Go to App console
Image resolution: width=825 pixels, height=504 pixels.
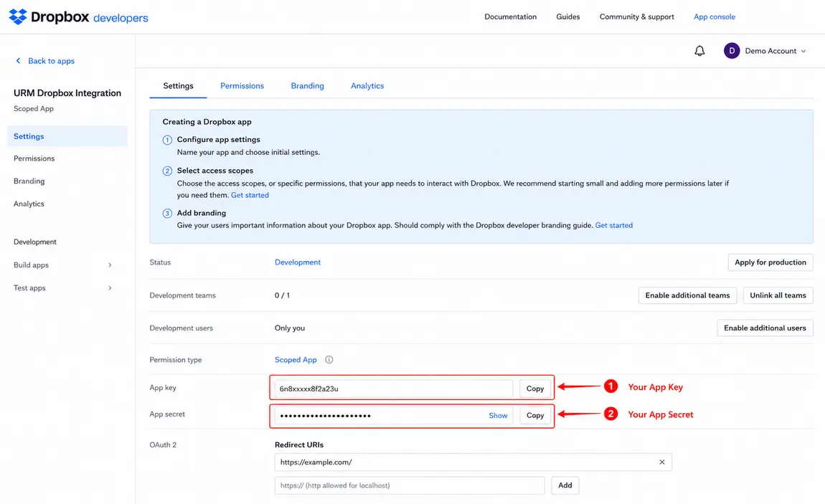(714, 16)
